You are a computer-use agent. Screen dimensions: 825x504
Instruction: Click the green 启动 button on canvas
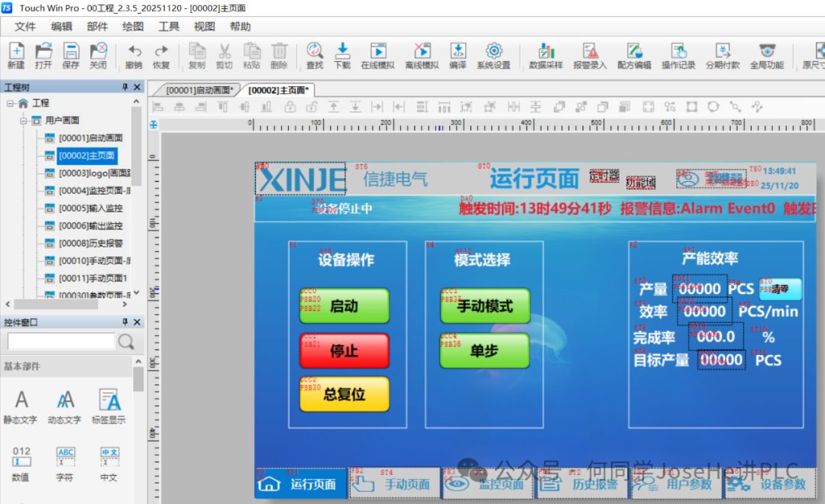pyautogui.click(x=344, y=305)
